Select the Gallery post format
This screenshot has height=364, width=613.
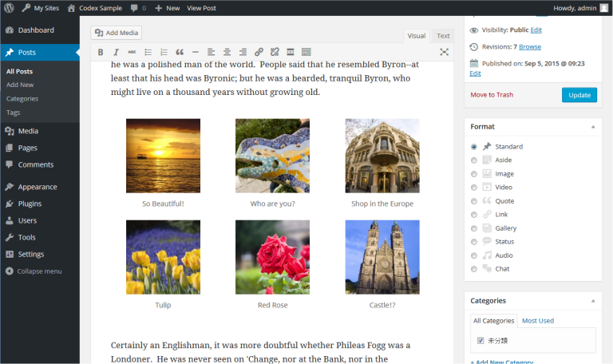tap(474, 228)
